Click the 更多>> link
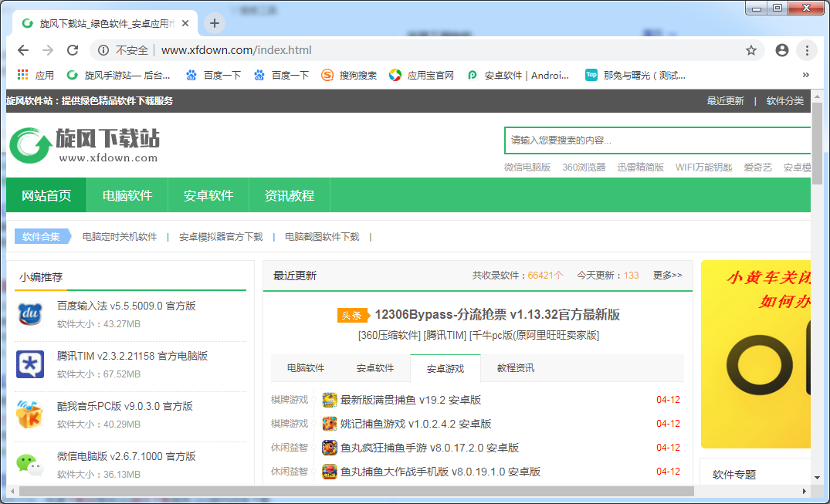 click(x=667, y=275)
